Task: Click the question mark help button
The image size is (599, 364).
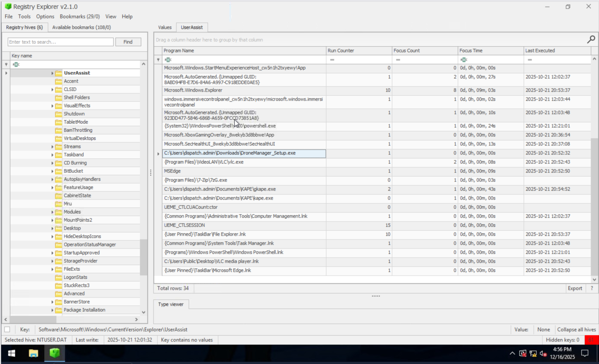Action: click(592, 288)
